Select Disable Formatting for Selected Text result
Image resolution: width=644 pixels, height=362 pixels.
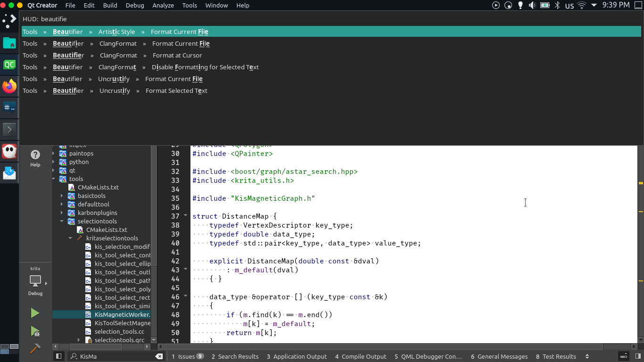[x=331, y=67]
